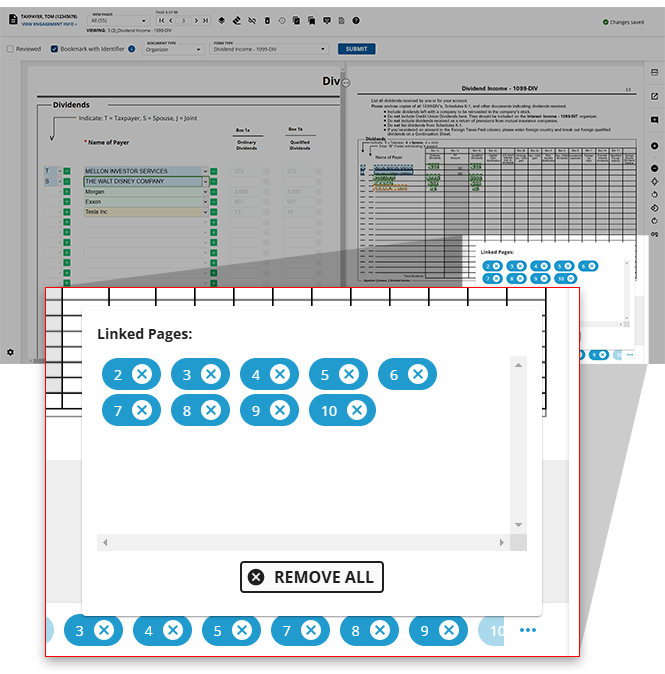Viewport: 665px width, 674px height.
Task: Remove linked page 8 in enlarged popup
Action: point(211,410)
